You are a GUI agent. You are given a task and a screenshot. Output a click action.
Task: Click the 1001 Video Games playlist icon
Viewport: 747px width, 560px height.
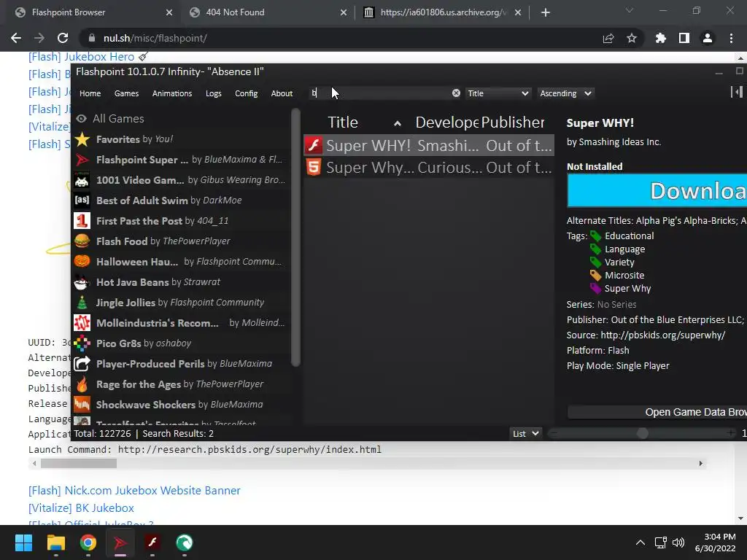click(82, 180)
